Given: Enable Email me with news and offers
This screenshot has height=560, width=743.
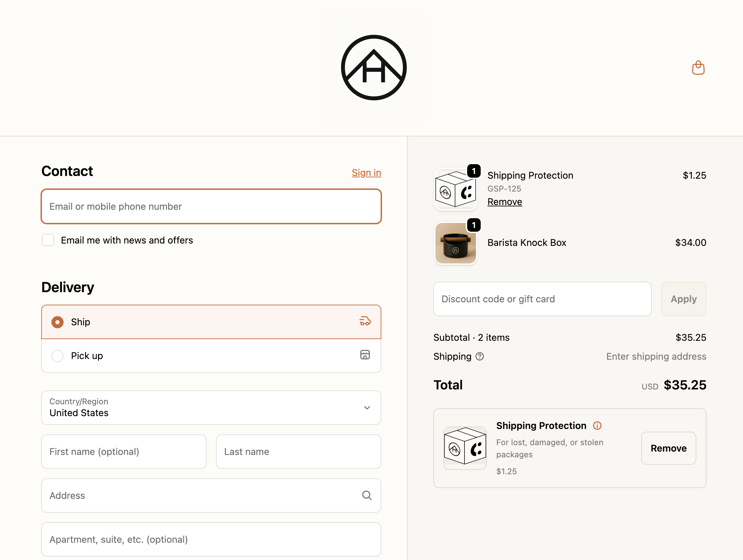Looking at the screenshot, I should [48, 240].
